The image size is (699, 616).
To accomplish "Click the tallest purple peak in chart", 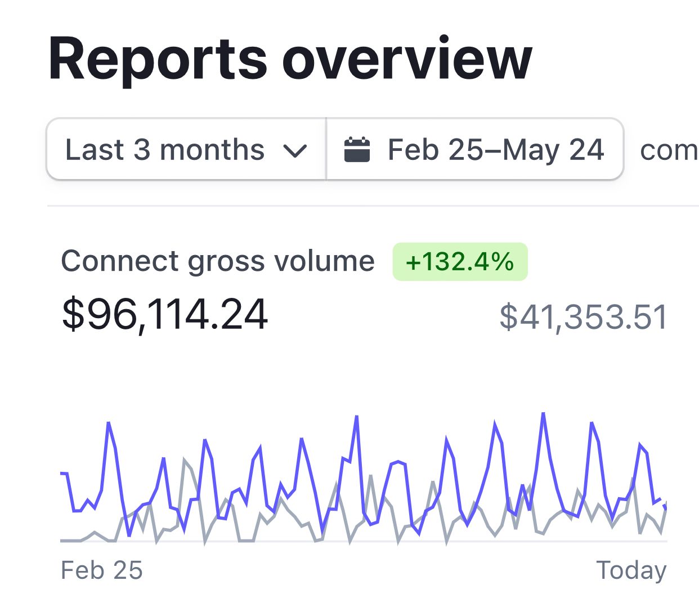I will pos(544,414).
